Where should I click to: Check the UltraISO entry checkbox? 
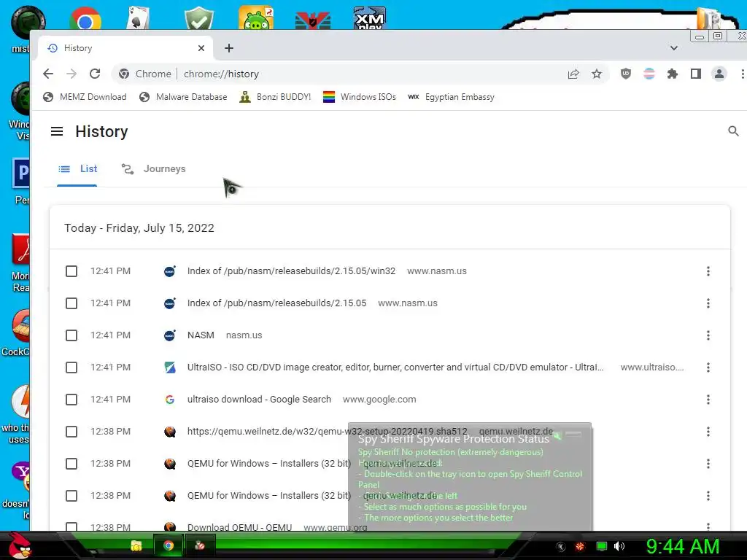click(x=71, y=367)
